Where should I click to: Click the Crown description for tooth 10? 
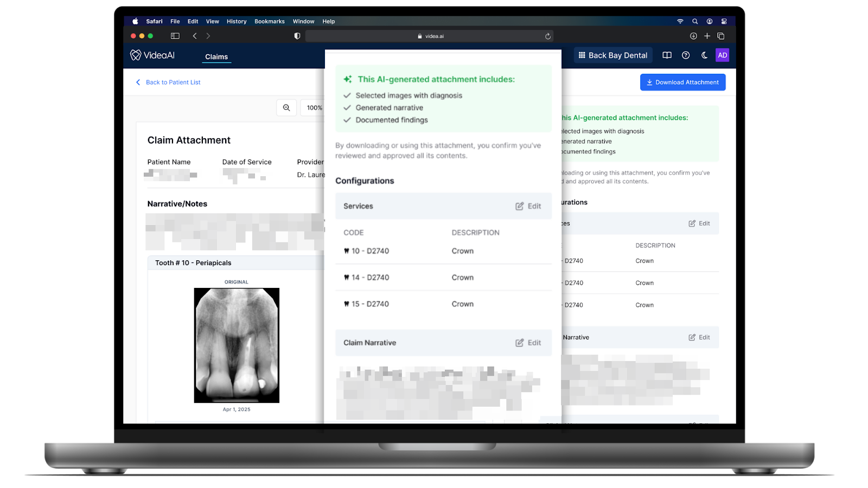tap(463, 251)
